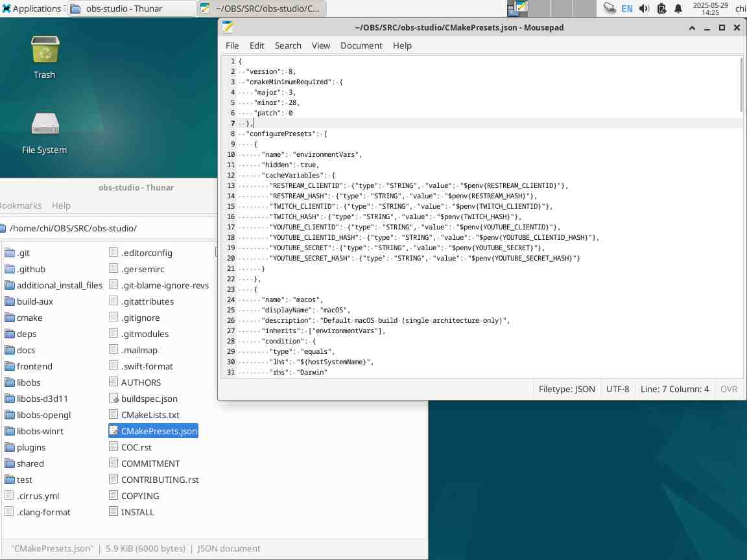This screenshot has height=560, width=747.
Task: Click the "hidden": true line in editor
Action: tap(290, 165)
